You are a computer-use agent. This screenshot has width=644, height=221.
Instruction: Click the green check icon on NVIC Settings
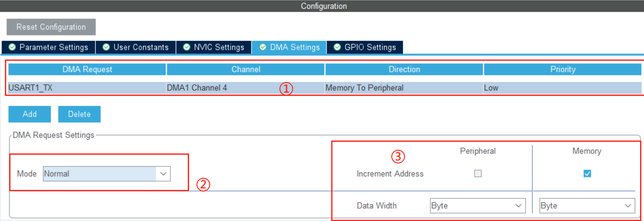(x=187, y=47)
